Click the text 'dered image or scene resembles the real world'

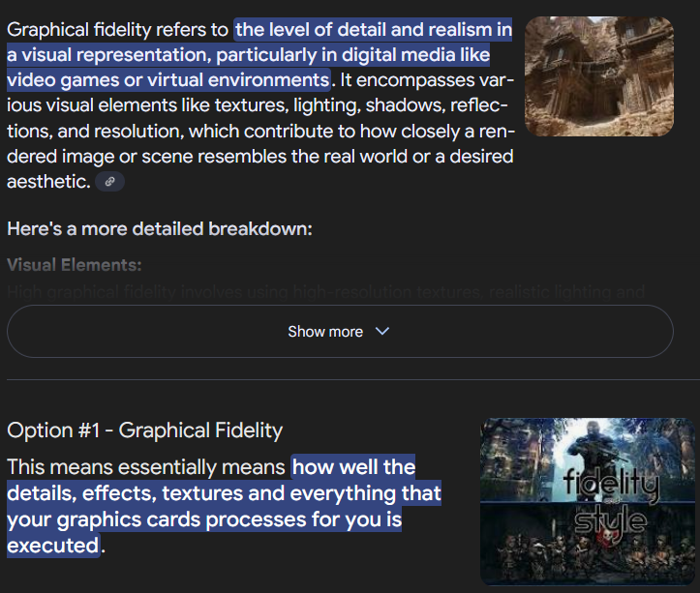tap(207, 157)
